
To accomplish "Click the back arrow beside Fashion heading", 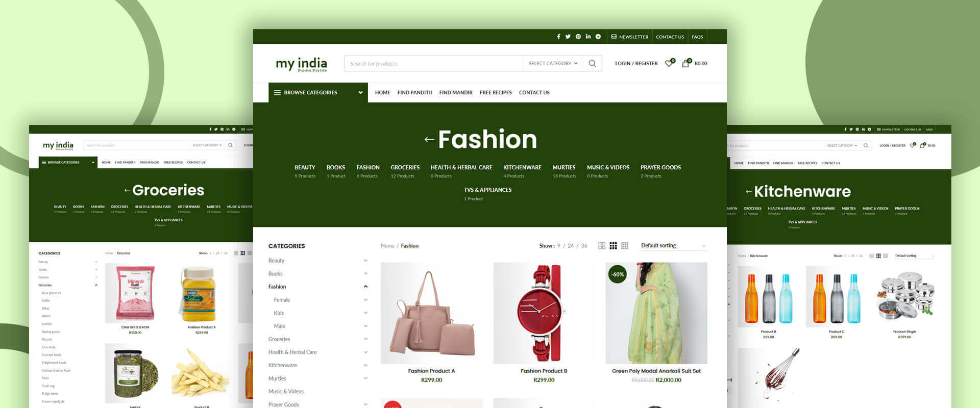I will 429,139.
